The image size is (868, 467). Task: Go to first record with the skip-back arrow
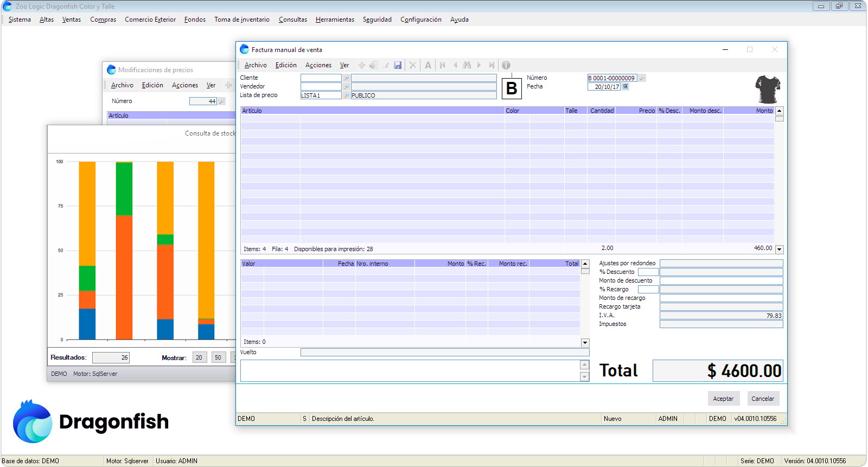pyautogui.click(x=443, y=65)
